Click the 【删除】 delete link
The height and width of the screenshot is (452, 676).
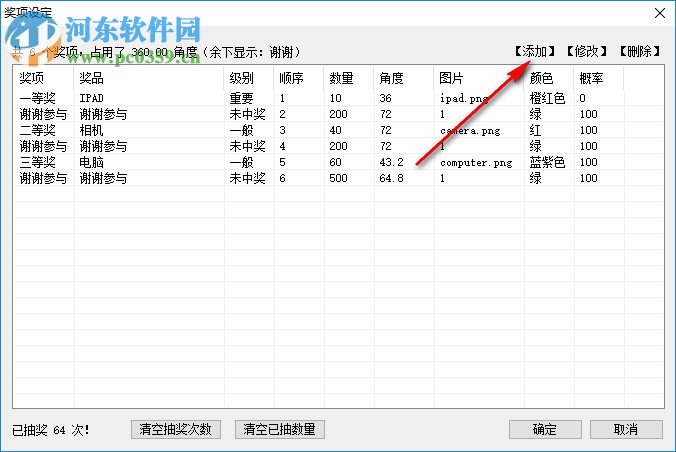640,52
